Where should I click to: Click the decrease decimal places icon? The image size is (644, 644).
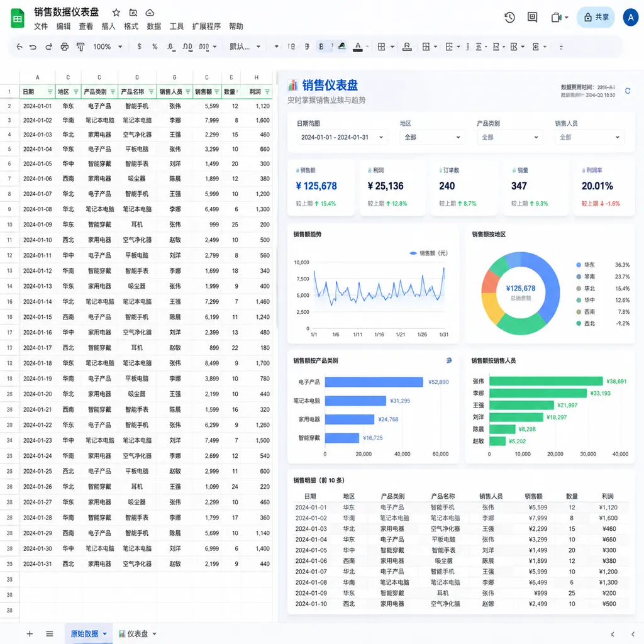(x=171, y=47)
